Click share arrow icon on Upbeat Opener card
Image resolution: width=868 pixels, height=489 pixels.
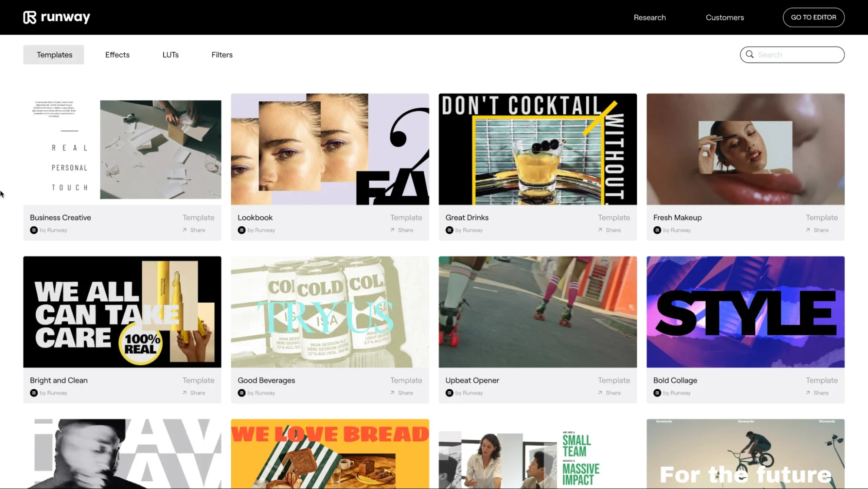(600, 393)
